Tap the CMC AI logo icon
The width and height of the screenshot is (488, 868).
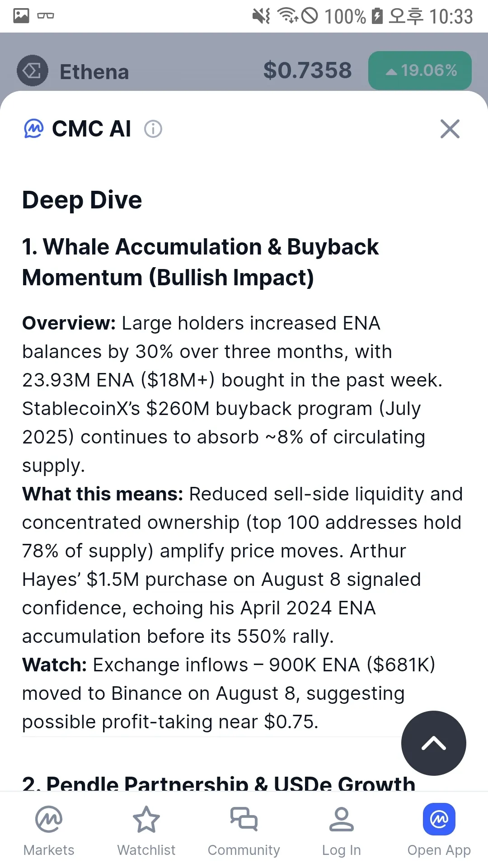pos(33,129)
